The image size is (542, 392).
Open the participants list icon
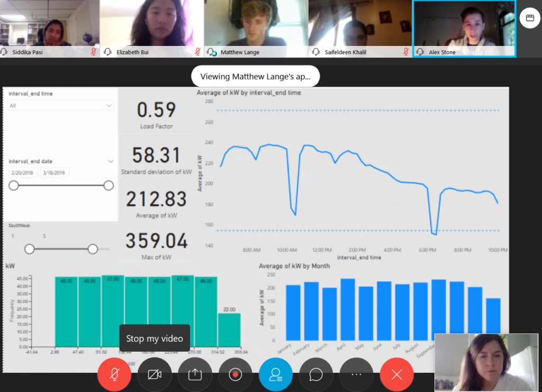point(275,375)
